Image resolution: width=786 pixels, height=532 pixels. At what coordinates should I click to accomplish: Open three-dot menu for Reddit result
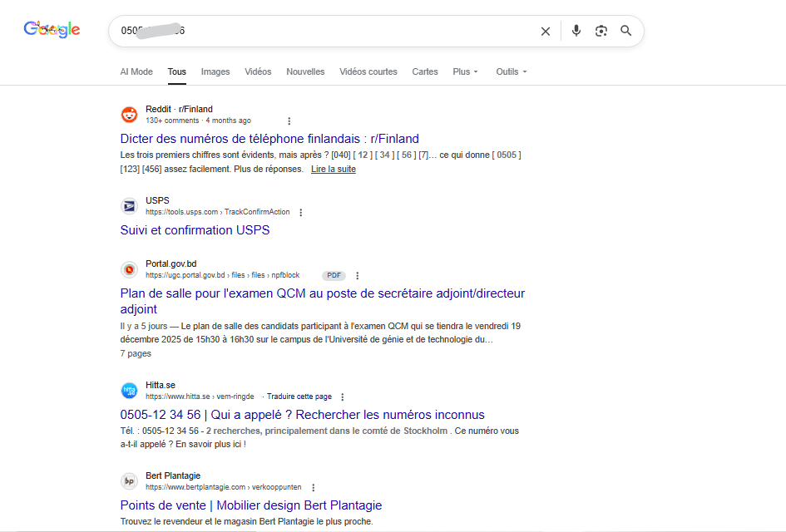coord(289,121)
